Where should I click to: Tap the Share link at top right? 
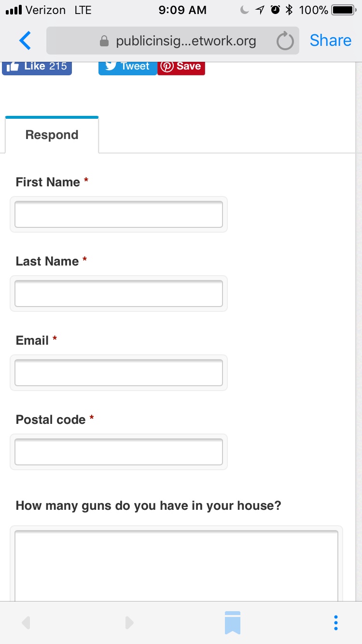(330, 41)
